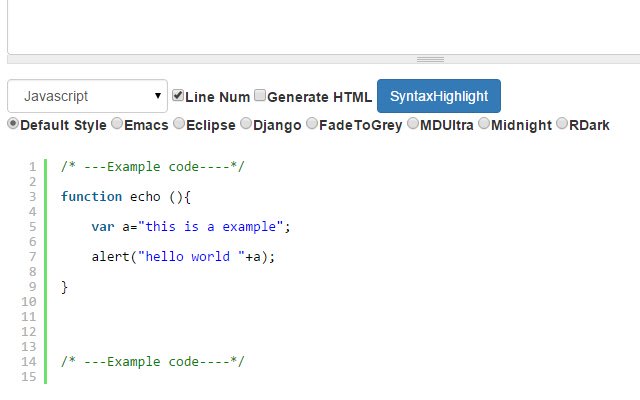Uncheck the Line Num checkbox
This screenshot has height=400, width=640.
tap(178, 95)
